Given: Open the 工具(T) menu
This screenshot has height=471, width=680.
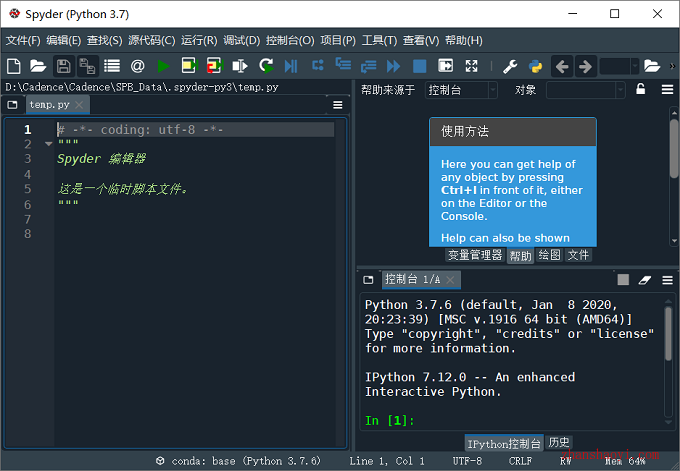Looking at the screenshot, I should pos(379,40).
